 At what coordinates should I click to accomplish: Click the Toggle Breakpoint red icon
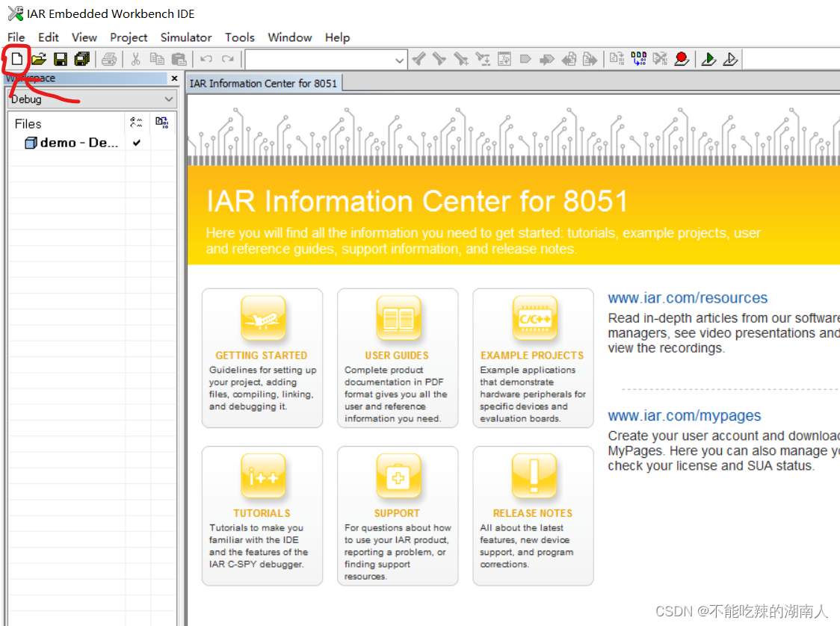[x=681, y=59]
